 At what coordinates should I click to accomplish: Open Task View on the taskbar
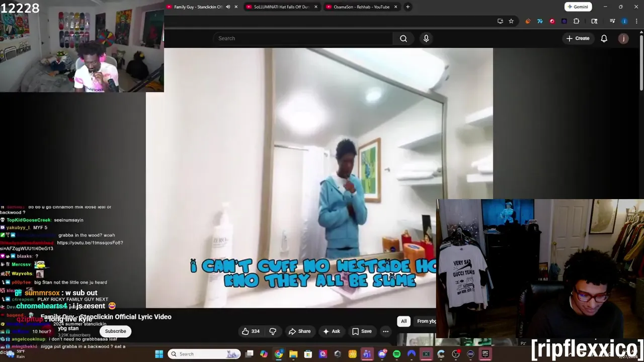tap(249, 354)
